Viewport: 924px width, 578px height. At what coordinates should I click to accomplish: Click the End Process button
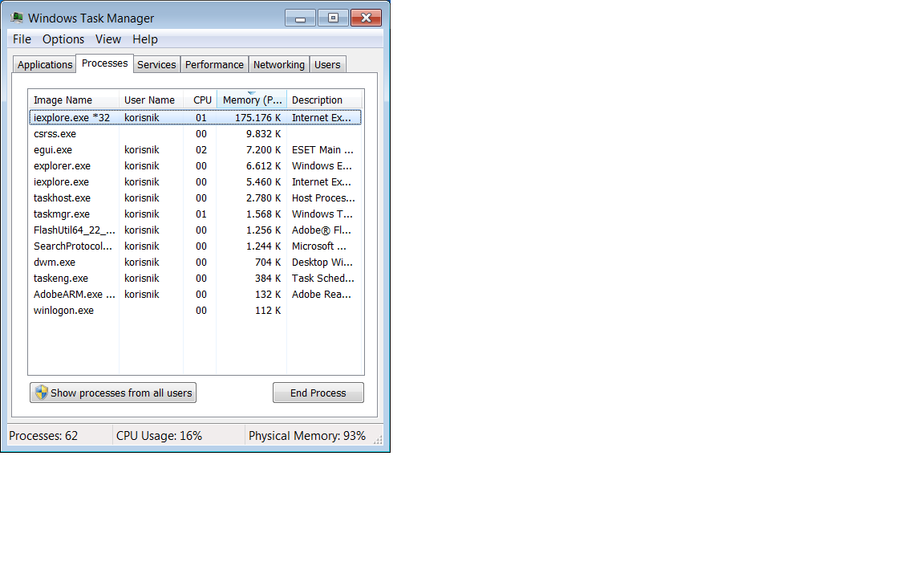[x=318, y=393]
